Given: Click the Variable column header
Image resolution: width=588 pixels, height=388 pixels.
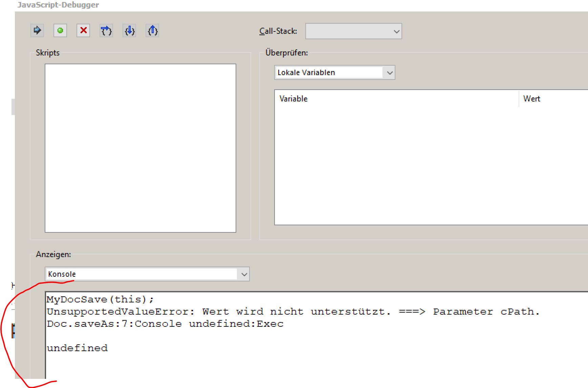Looking at the screenshot, I should pyautogui.click(x=293, y=98).
